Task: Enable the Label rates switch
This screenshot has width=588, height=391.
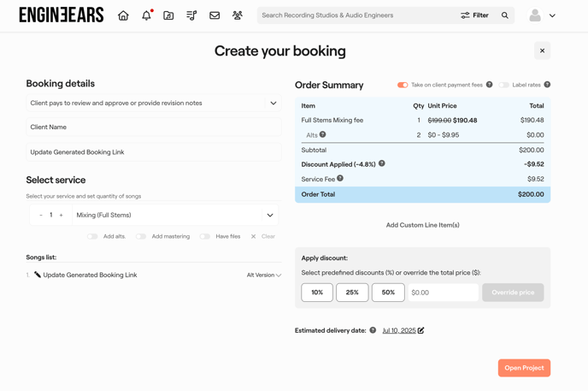Action: (503, 85)
